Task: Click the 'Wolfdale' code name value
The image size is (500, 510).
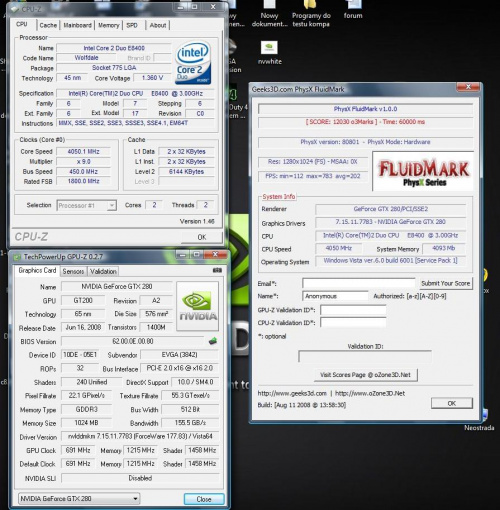Action: click(86, 58)
